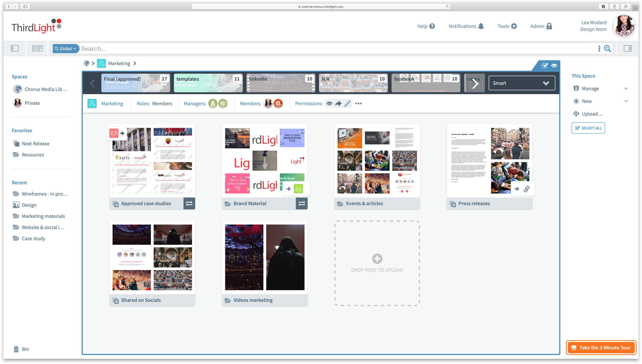Open the Bin trash icon
Screen dimensions: 642x364
click(16, 349)
